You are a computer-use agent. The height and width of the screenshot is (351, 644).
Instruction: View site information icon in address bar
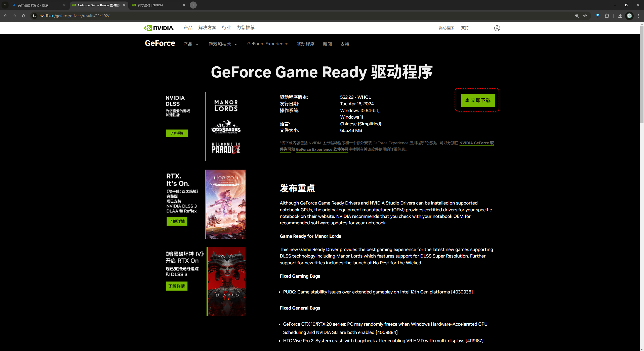34,16
